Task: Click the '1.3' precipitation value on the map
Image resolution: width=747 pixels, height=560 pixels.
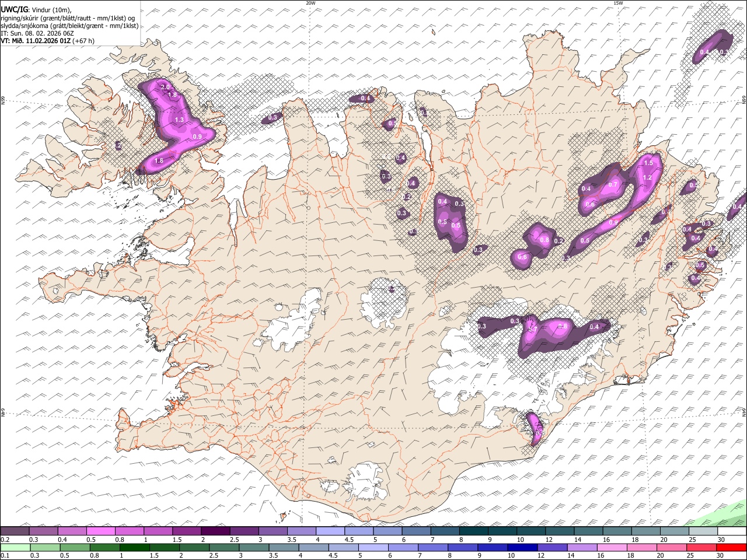Action: coord(179,120)
